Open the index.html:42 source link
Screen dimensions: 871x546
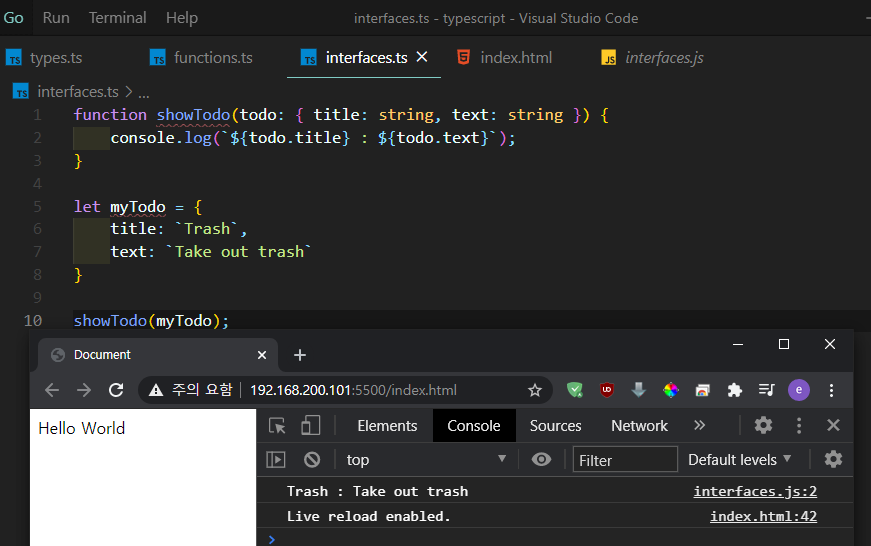pyautogui.click(x=763, y=517)
